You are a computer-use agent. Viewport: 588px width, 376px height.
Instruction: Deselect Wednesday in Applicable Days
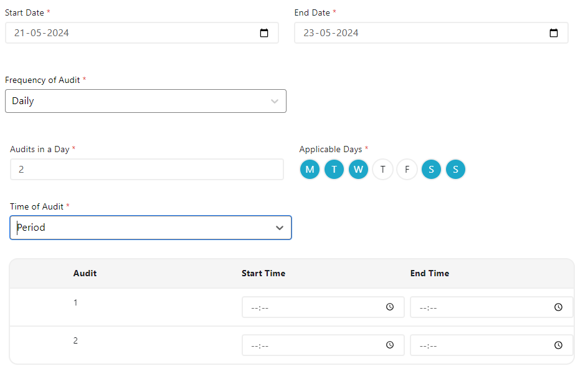coord(358,170)
